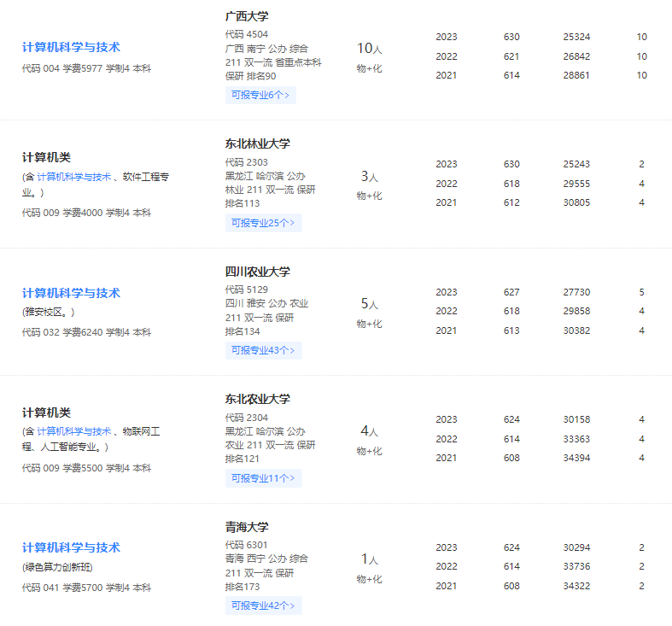Open 计算机科学与技术 link for 青海大学 绿色算力创新班

pos(71,547)
